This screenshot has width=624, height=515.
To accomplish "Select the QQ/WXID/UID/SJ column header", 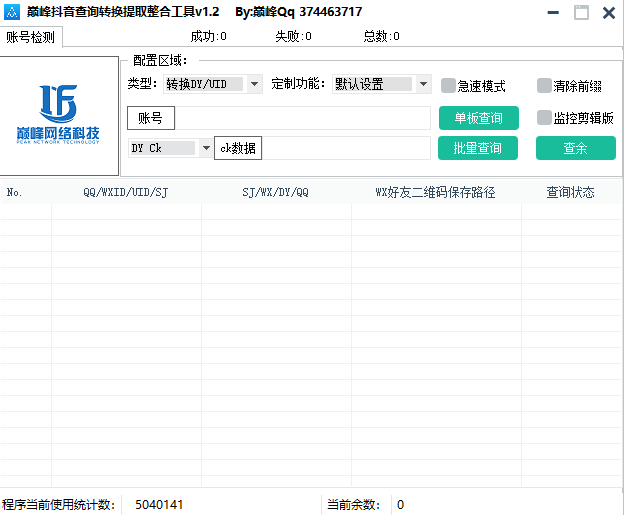I will (125, 192).
